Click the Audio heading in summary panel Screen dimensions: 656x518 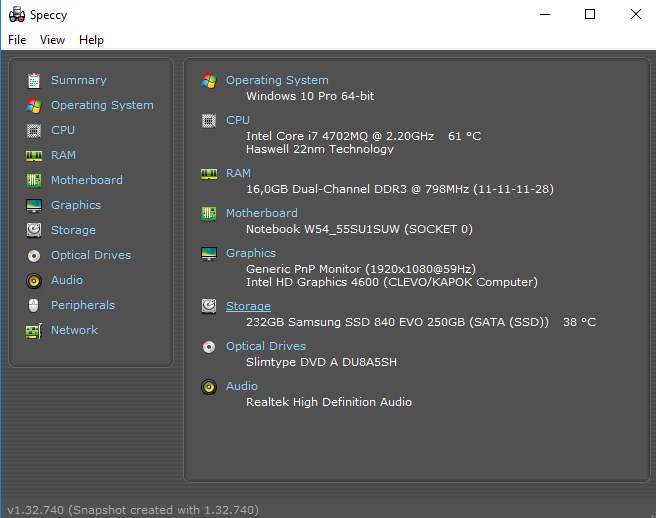(242, 386)
